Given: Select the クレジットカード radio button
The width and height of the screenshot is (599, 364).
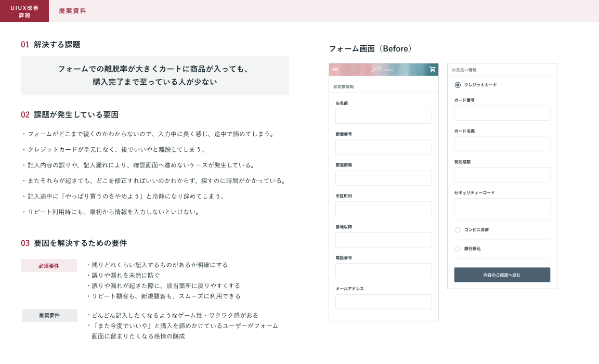Looking at the screenshot, I should click(x=458, y=85).
